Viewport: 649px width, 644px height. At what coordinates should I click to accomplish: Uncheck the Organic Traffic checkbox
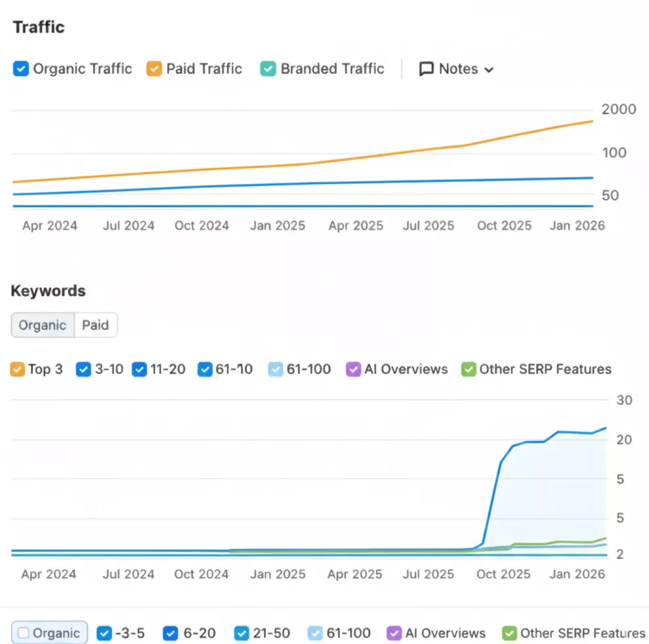tap(21, 69)
